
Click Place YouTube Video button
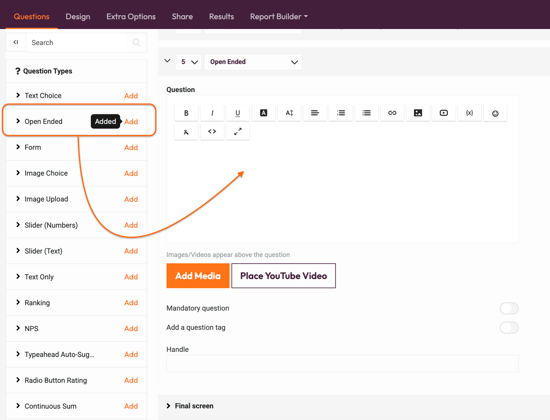pos(283,276)
